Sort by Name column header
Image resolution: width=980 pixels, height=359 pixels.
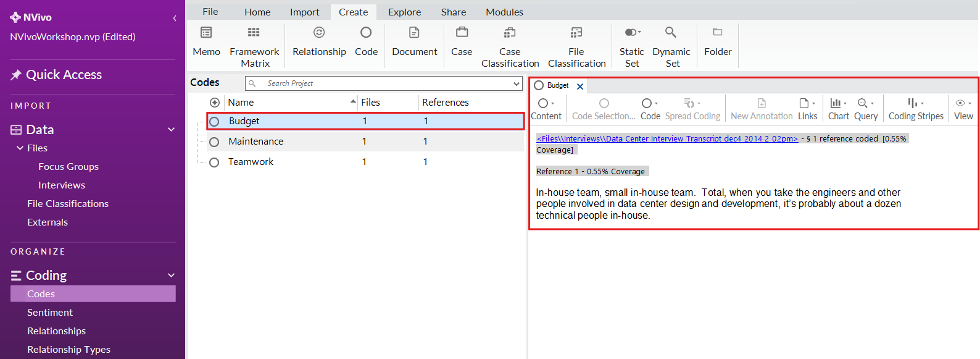(241, 103)
